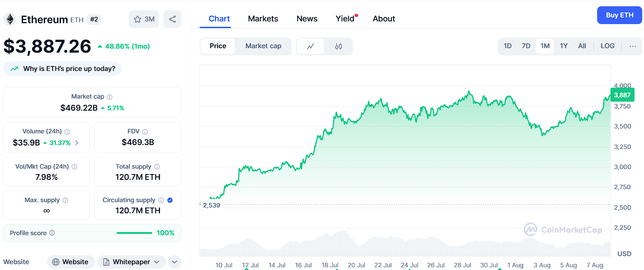644x270 pixels.
Task: Switch to line chart view icon
Action: [x=310, y=46]
